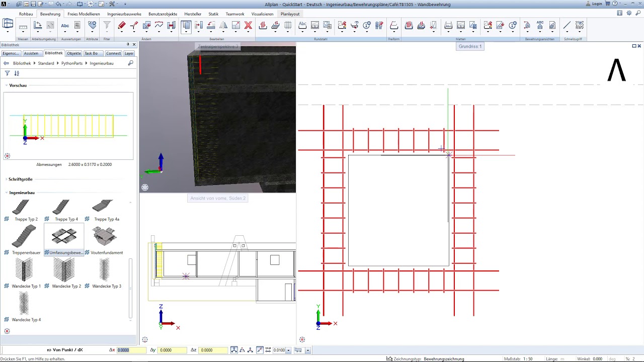This screenshot has height=362, width=644.
Task: Click the red X delete tool
Action: [248, 26]
